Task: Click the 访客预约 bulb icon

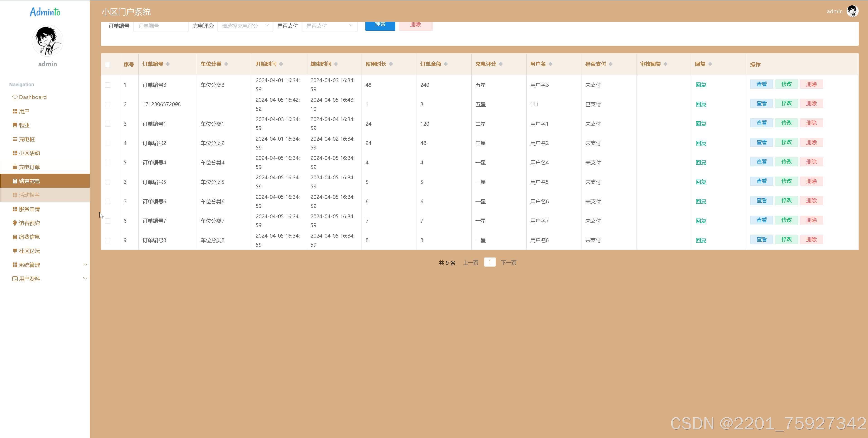Action: point(14,223)
